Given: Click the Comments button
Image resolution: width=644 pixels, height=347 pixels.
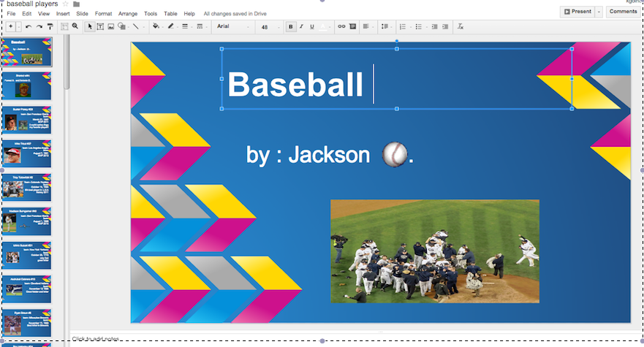Looking at the screenshot, I should click(x=623, y=12).
